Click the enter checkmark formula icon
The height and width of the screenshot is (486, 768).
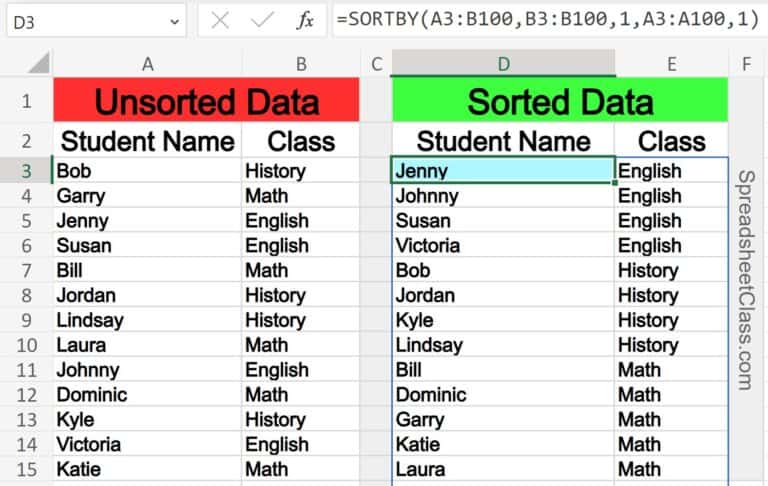[263, 20]
